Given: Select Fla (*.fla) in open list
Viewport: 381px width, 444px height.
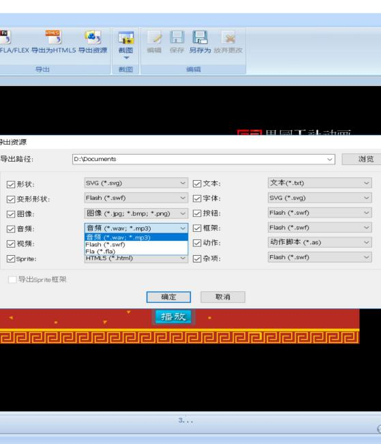Looking at the screenshot, I should pyautogui.click(x=136, y=251).
